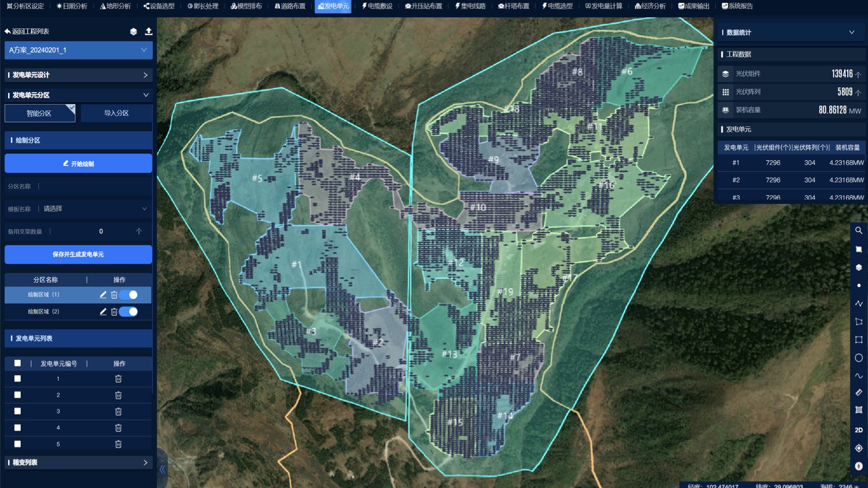Toggle visibility switch for 绘制区域 (2)
This screenshot has width=868, height=488.
[129, 312]
